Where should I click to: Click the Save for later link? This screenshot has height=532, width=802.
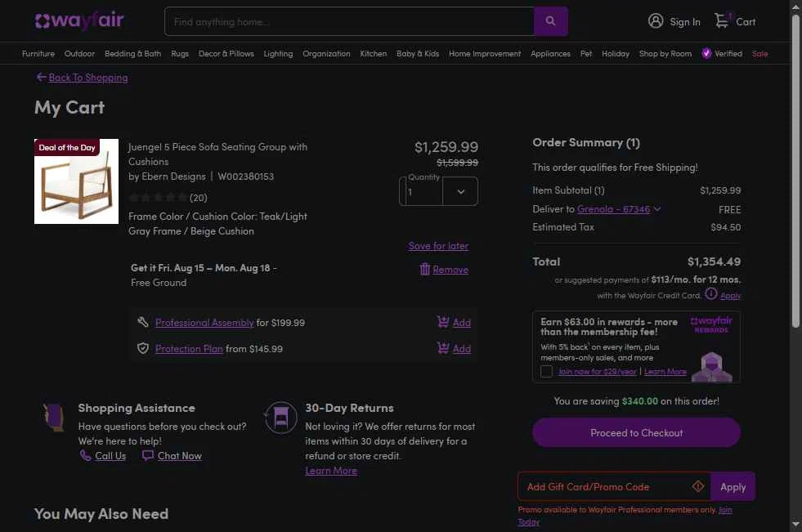[x=438, y=246]
